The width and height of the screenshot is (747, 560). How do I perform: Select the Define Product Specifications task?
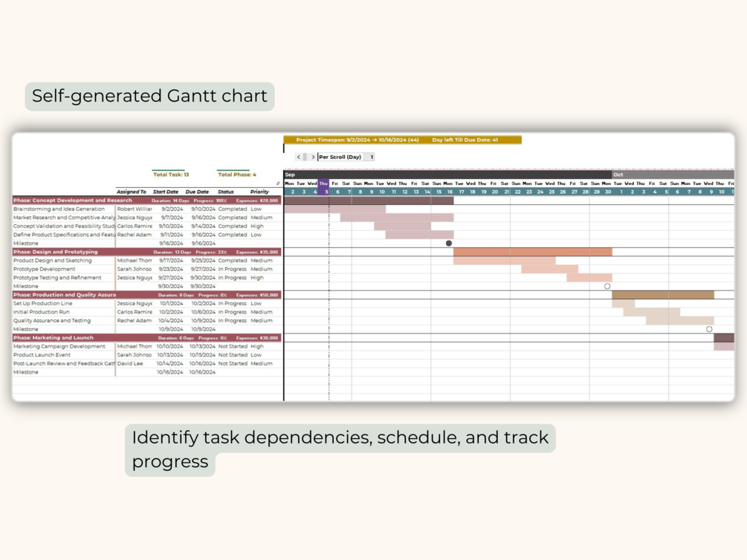[64, 235]
